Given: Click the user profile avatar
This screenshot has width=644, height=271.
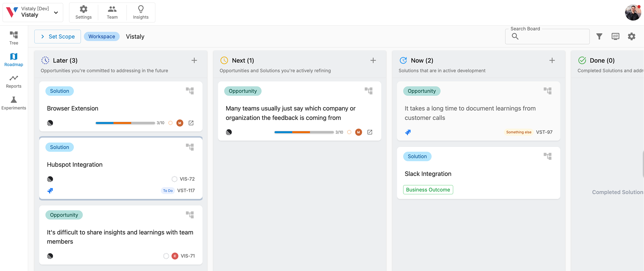Looking at the screenshot, I should [633, 12].
